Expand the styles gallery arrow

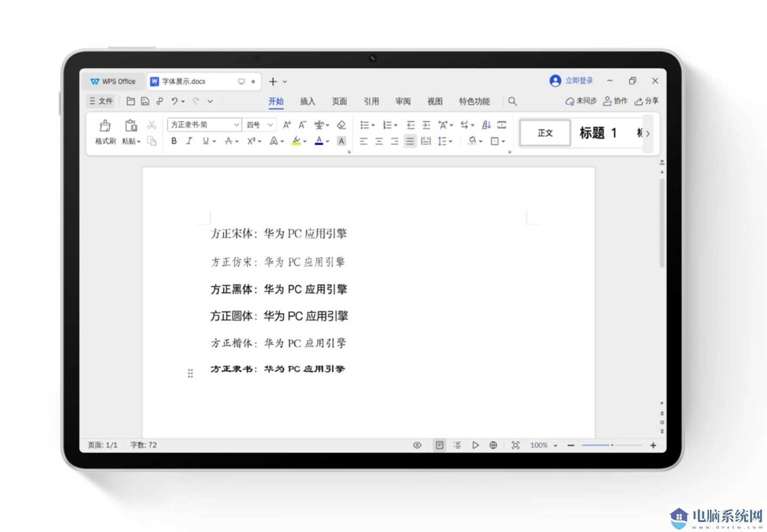648,134
